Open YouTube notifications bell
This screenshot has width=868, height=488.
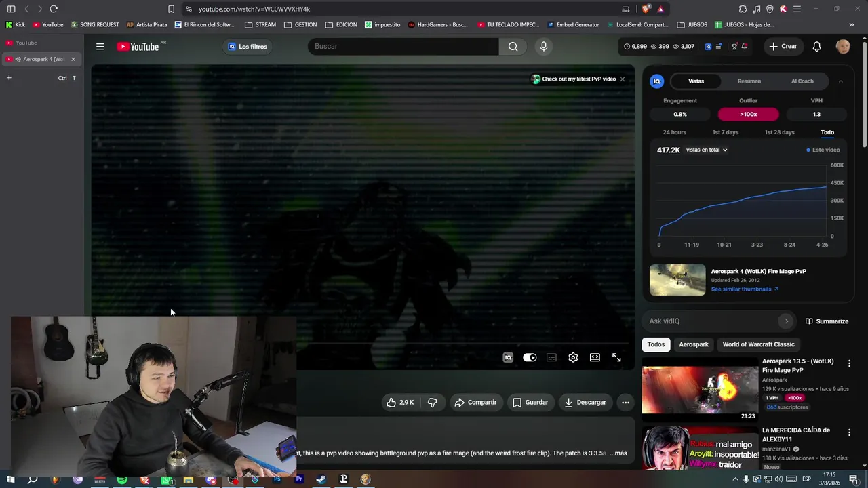(817, 47)
